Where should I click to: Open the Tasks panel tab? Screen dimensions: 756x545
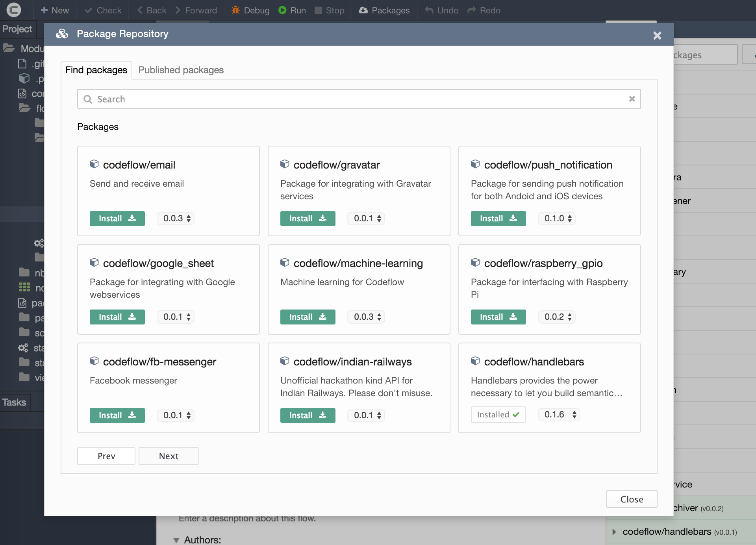click(15, 402)
